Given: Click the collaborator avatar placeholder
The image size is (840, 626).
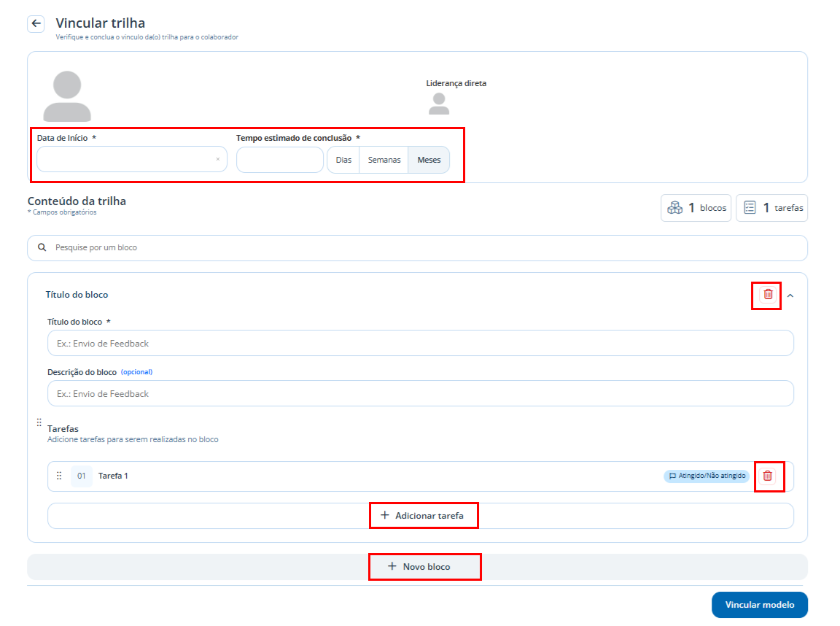Looking at the screenshot, I should coord(67,96).
